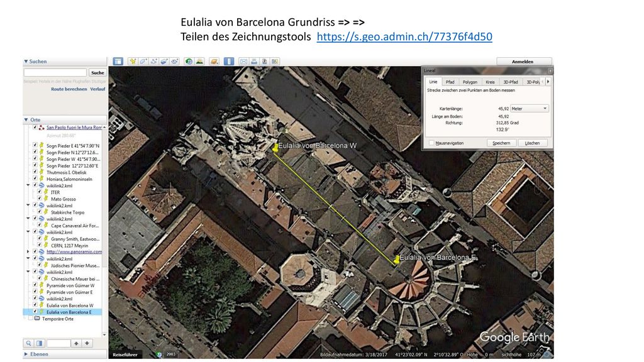Open the planet switcher icon
The width and height of the screenshot is (644, 362).
[214, 62]
